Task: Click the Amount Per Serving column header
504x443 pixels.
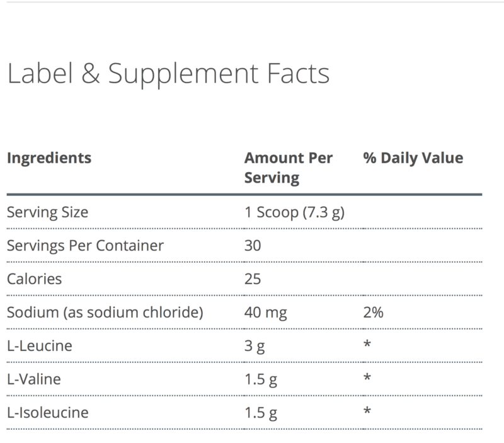Action: tap(288, 167)
